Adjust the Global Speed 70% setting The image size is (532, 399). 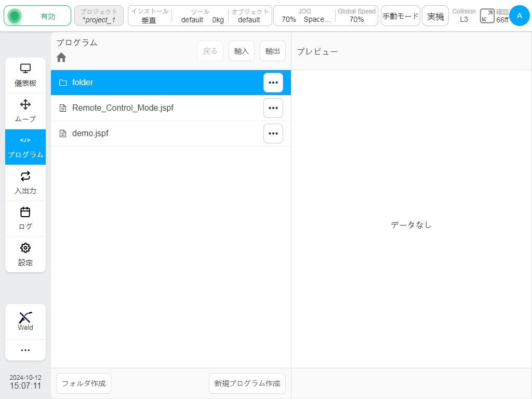click(356, 16)
